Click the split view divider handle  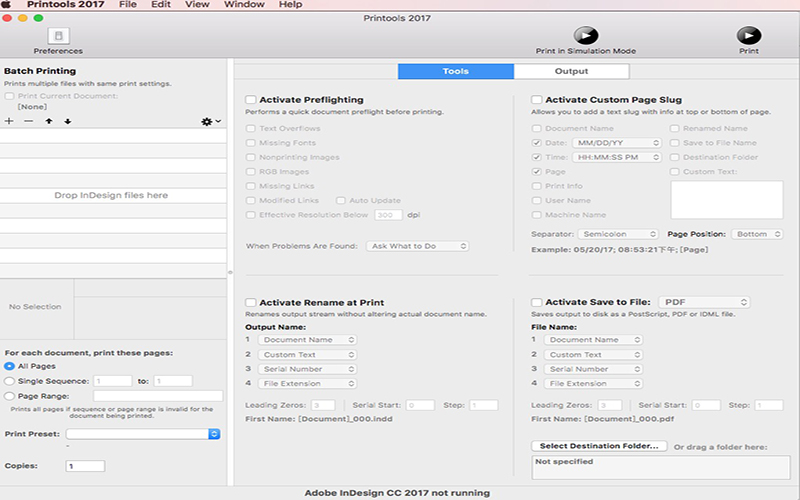pos(230,272)
